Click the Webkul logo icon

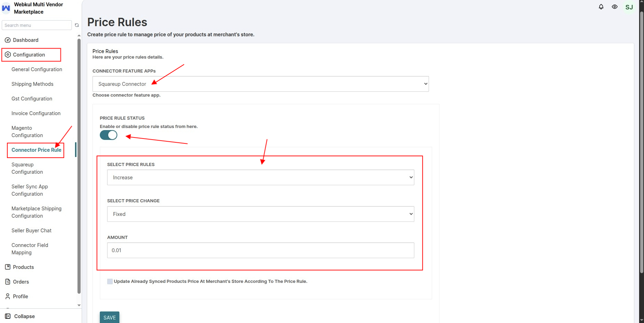(x=6, y=8)
